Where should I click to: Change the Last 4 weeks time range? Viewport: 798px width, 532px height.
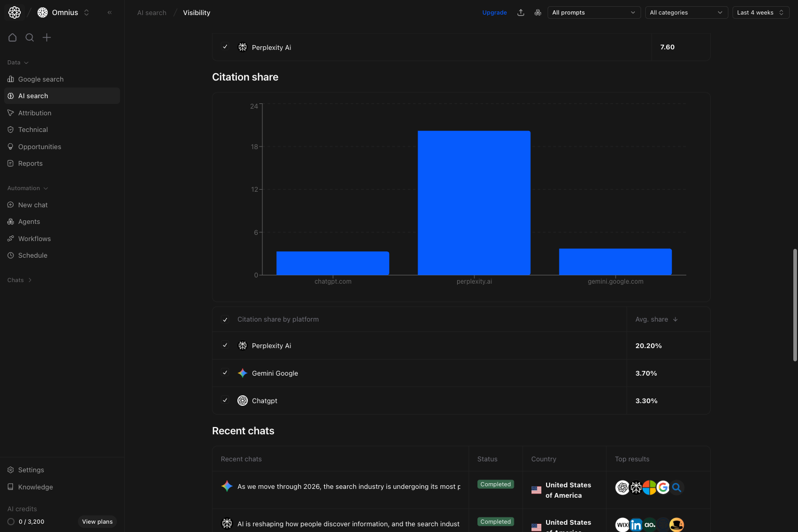point(761,12)
